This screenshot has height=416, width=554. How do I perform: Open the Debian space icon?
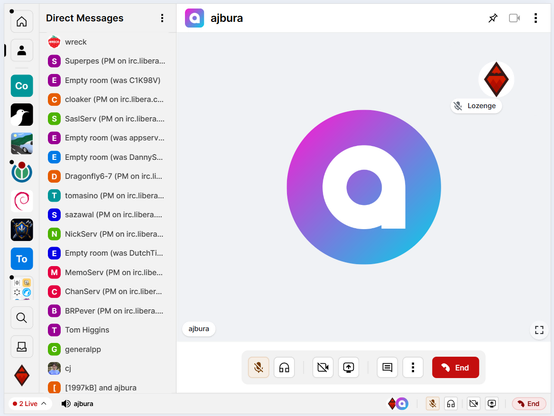pos(22,201)
